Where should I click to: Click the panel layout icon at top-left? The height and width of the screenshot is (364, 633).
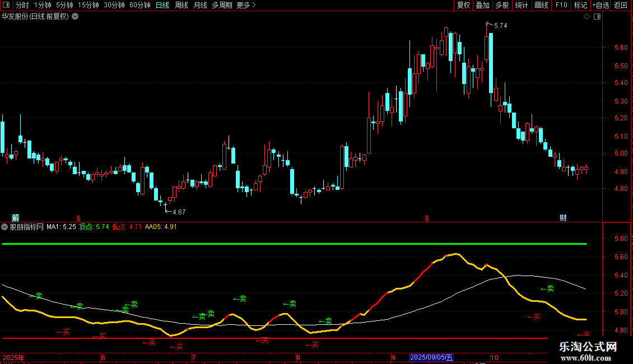pos(6,5)
